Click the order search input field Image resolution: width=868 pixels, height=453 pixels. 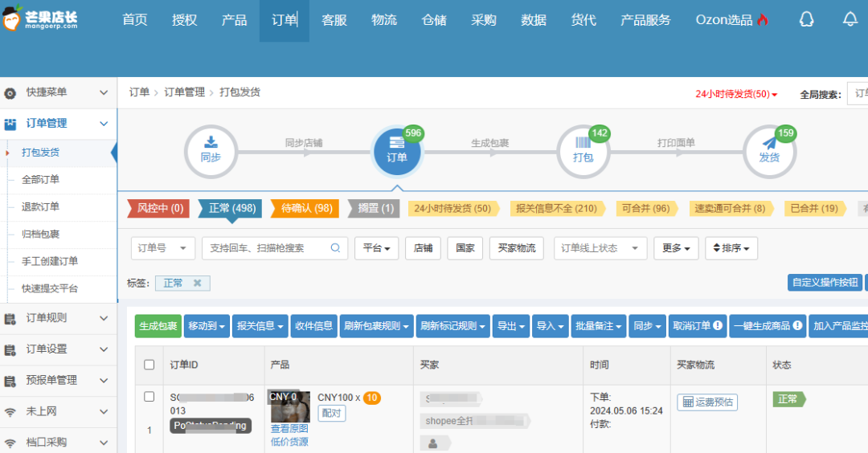coord(275,248)
